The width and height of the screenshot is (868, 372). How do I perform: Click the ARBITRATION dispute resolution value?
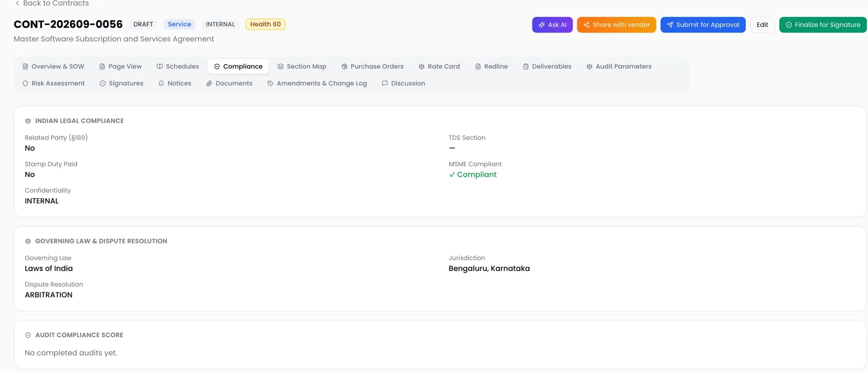point(49,295)
